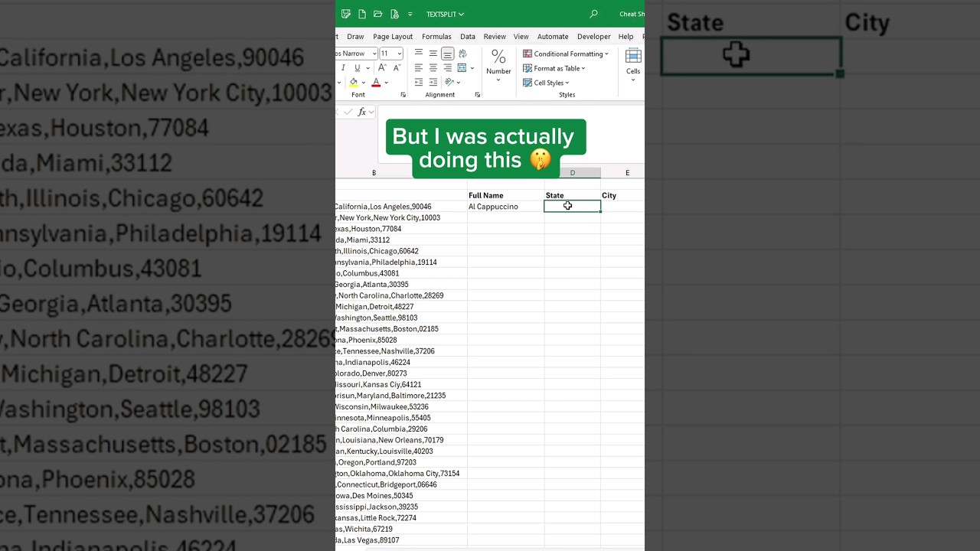
Task: Click the Open folder icon in the title bar
Action: 378,14
